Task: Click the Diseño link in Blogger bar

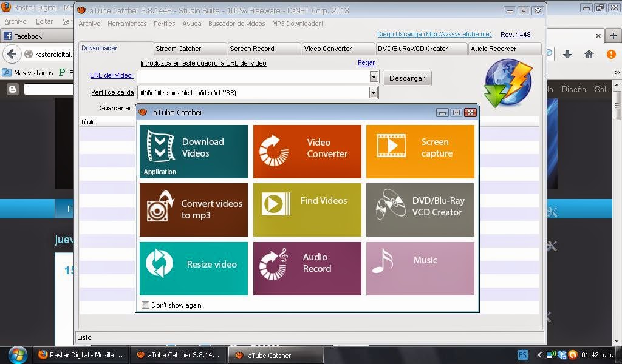Action: pyautogui.click(x=573, y=90)
